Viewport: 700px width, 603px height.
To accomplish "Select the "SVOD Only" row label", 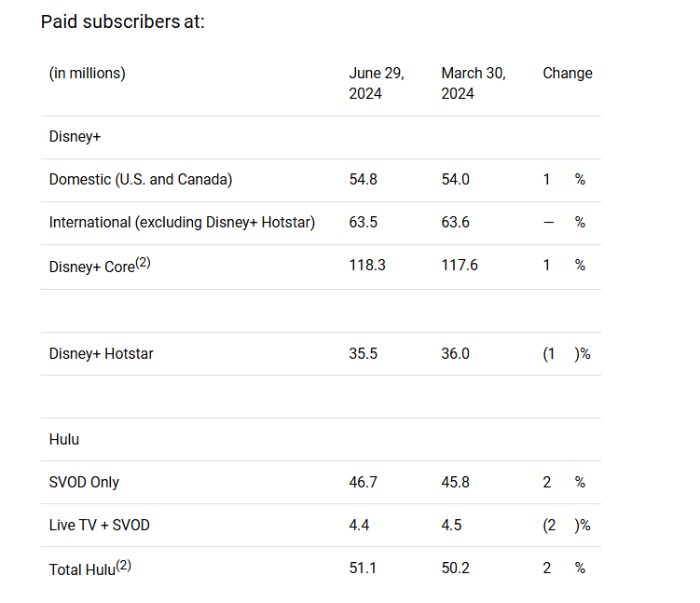I will [x=84, y=483].
